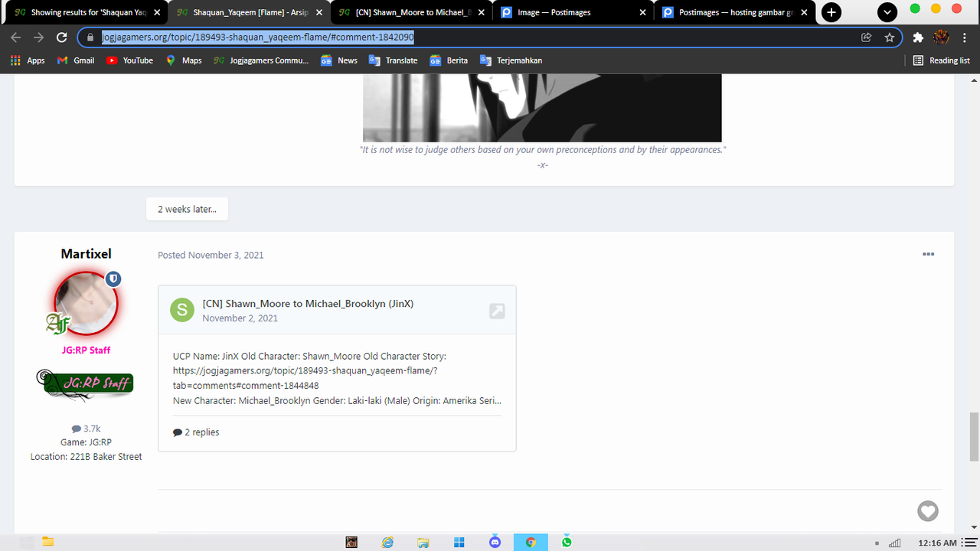Viewport: 980px width, 551px height.
Task: Open the post options three-dot menu
Action: [929, 254]
